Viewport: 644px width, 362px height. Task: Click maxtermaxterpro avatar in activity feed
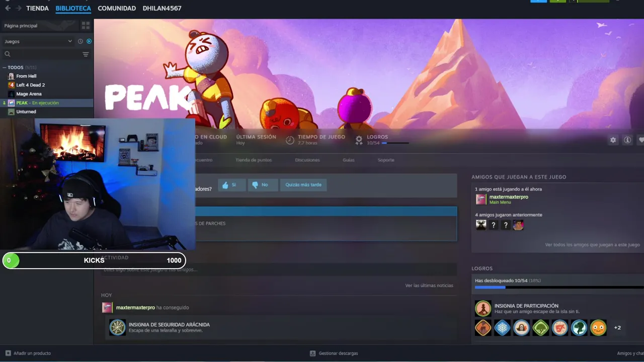click(x=107, y=308)
